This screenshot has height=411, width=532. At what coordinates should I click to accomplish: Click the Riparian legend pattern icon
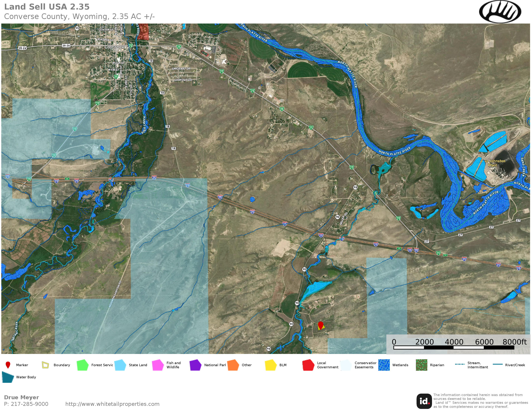[421, 365]
